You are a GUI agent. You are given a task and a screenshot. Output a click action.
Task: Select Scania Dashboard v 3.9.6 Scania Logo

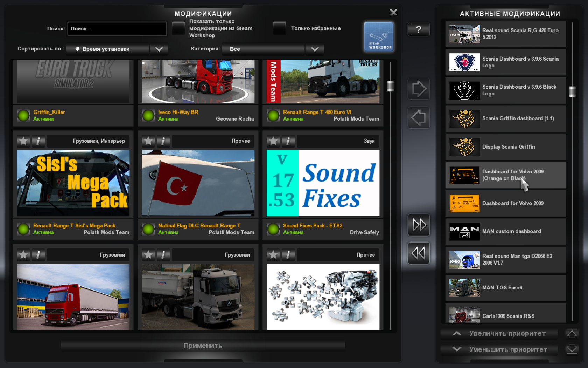point(505,62)
